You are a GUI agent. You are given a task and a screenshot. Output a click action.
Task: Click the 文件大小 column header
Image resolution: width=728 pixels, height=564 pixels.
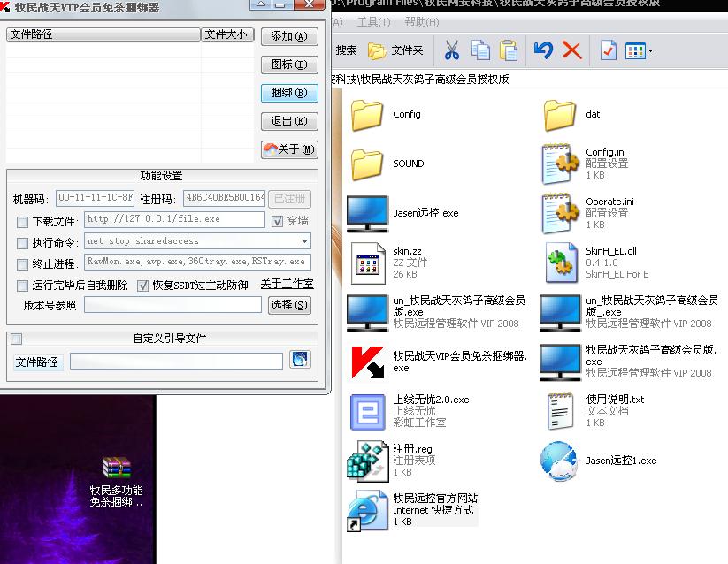[227, 34]
